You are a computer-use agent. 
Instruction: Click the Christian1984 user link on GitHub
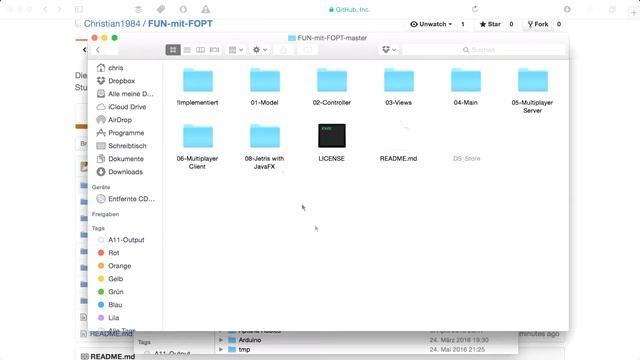[112, 24]
